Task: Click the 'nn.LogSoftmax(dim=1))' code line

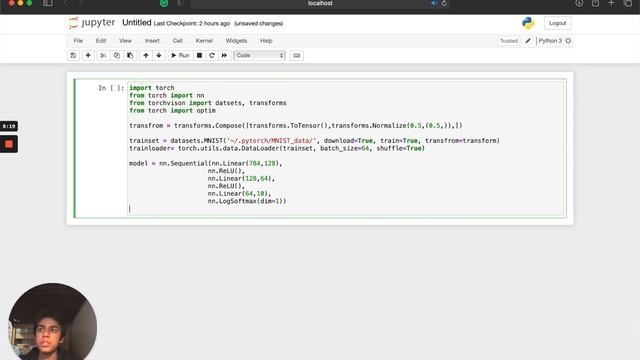Action: tap(247, 201)
